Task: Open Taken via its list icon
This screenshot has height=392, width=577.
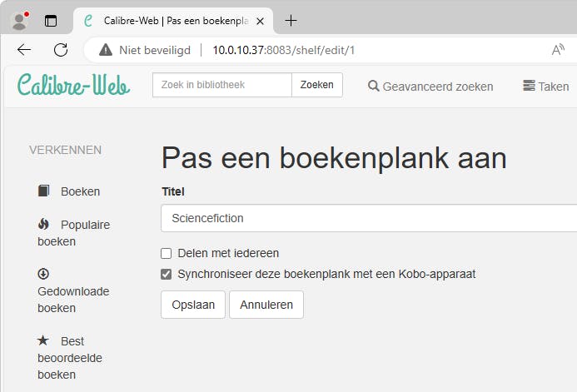Action: pos(529,86)
